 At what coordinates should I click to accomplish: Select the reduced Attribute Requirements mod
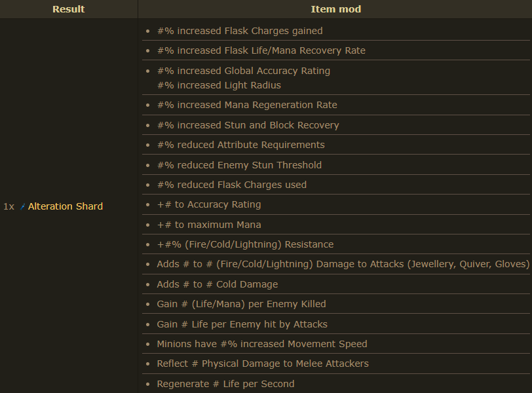[x=240, y=145]
